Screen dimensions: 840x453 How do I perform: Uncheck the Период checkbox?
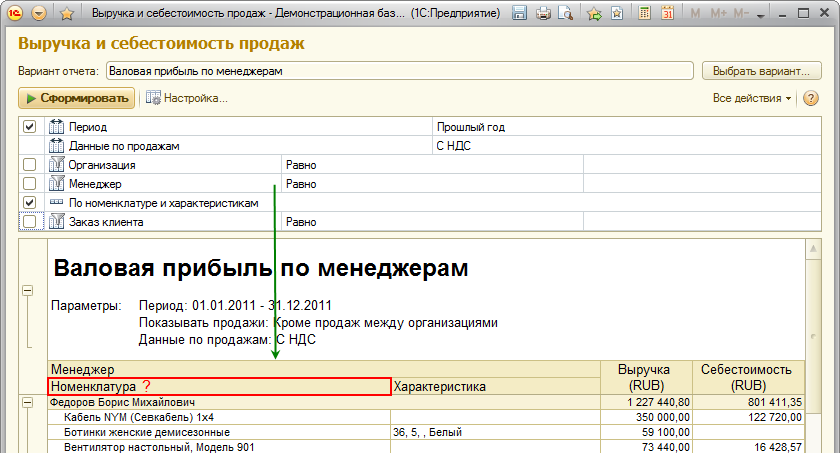[29, 127]
